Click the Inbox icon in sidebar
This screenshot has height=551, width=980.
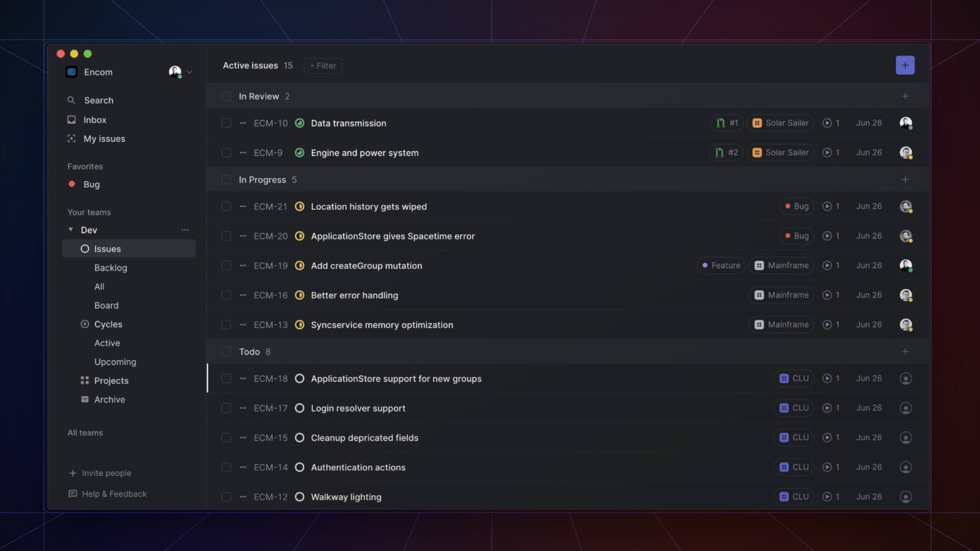[72, 120]
